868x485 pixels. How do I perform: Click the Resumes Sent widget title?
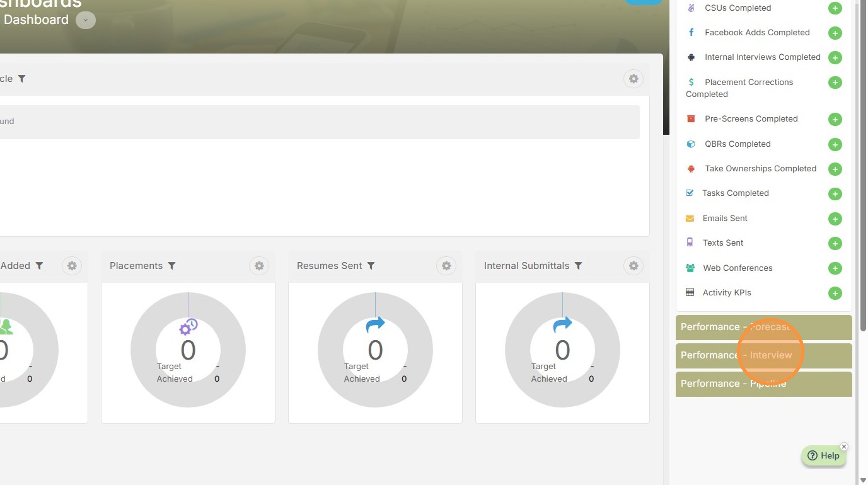click(330, 266)
